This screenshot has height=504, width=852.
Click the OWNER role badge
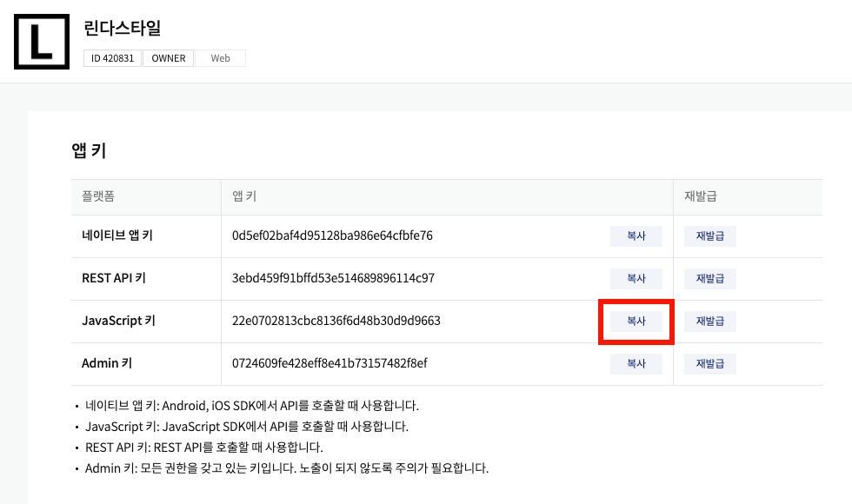[x=168, y=58]
